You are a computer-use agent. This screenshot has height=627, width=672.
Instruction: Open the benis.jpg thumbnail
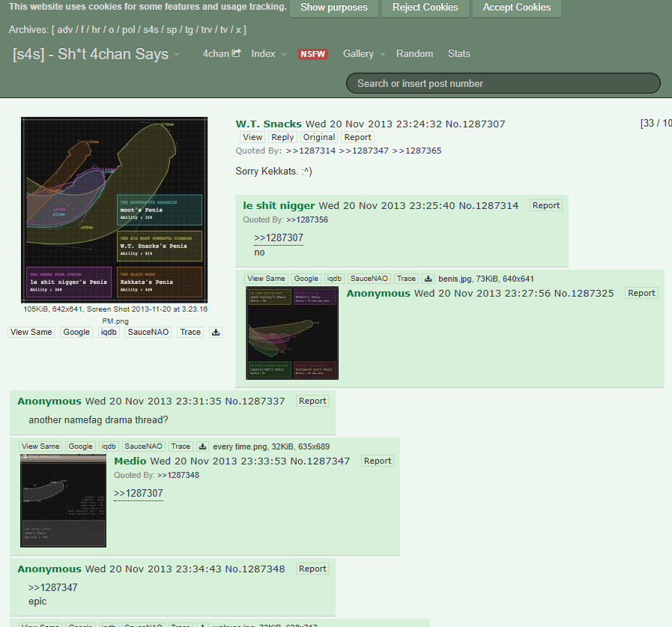coord(292,333)
